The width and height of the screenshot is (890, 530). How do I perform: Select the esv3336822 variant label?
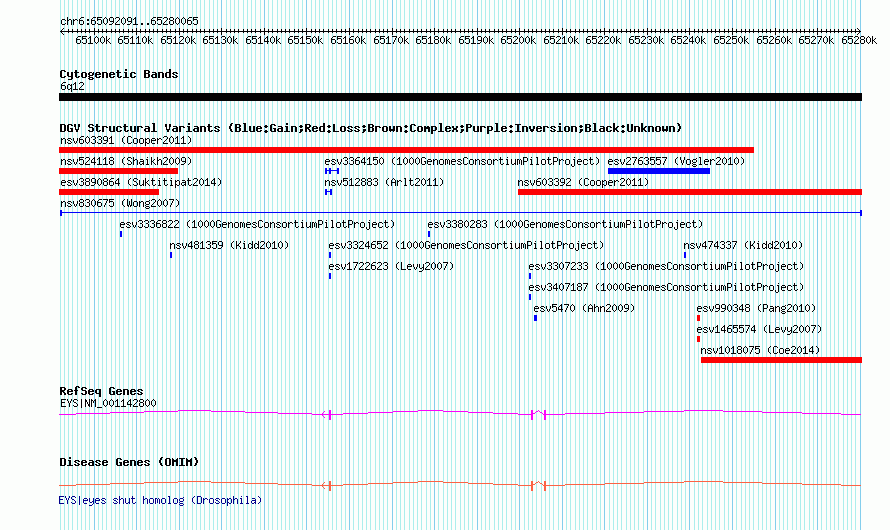click(x=257, y=225)
